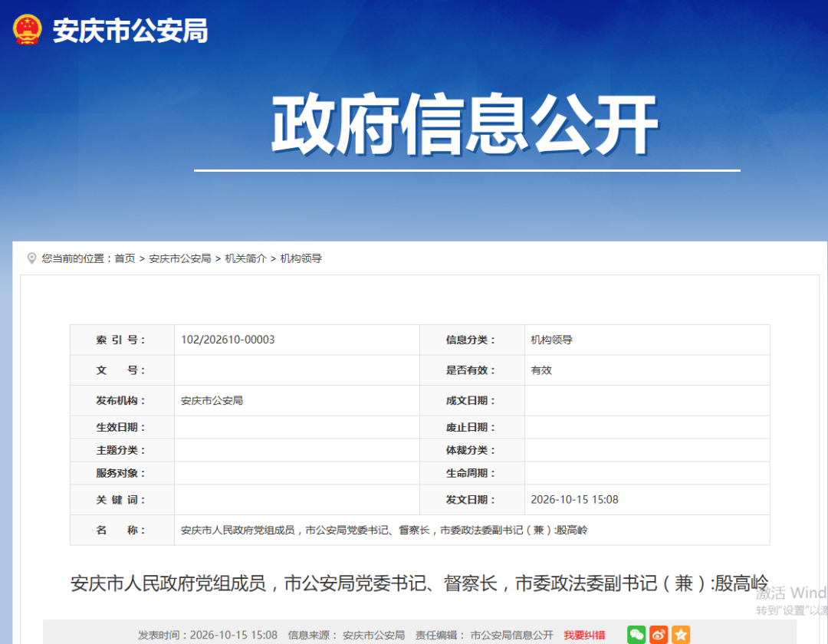The width and height of the screenshot is (828, 644).
Task: Click the 成文日期 label
Action: pos(470,401)
